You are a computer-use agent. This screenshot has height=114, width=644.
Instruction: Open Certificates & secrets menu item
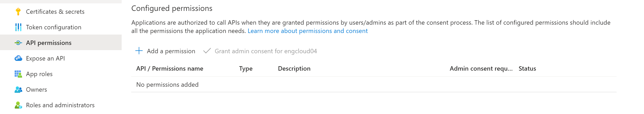click(55, 12)
